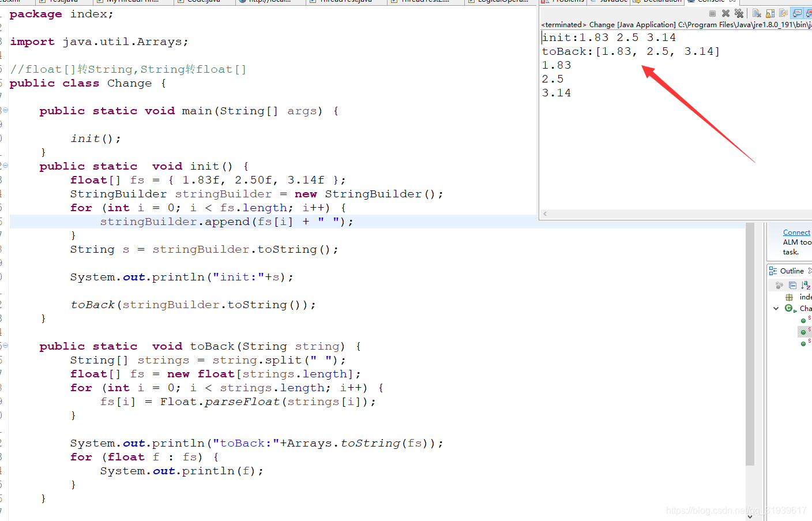Viewport: 812px width, 521px height.
Task: Click the 'public class Change' declaration
Action: tap(88, 83)
